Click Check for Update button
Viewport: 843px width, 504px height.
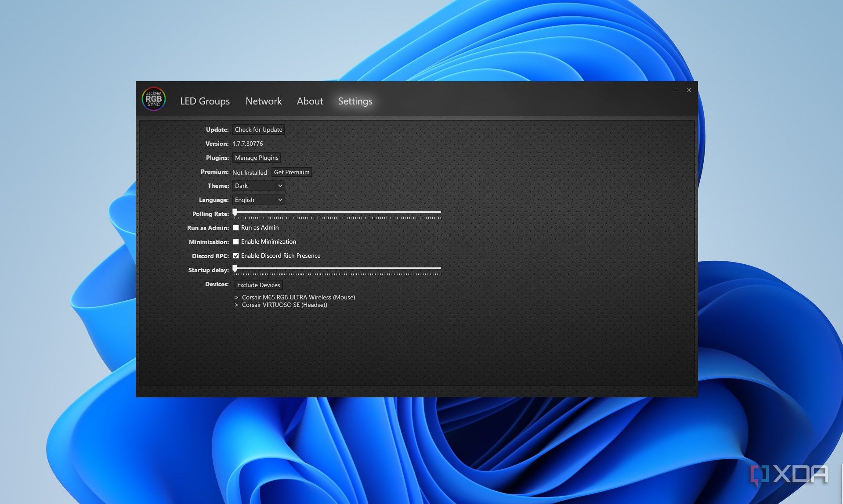click(x=258, y=130)
